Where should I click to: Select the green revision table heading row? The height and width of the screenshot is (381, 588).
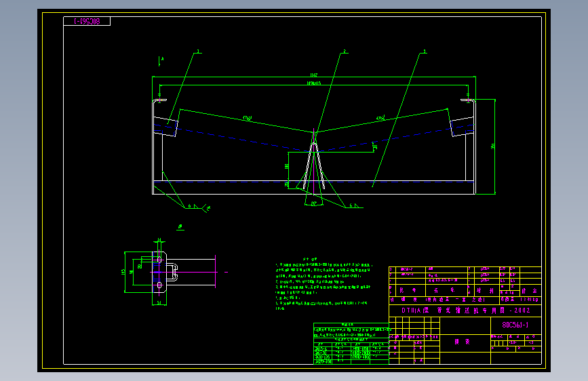tap(351, 325)
